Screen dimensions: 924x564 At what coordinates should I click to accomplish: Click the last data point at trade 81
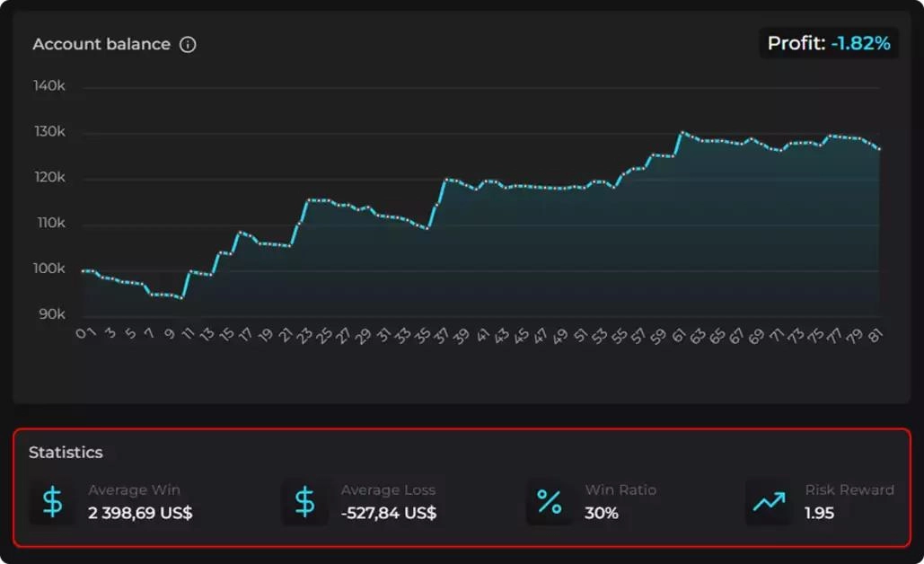click(x=879, y=149)
